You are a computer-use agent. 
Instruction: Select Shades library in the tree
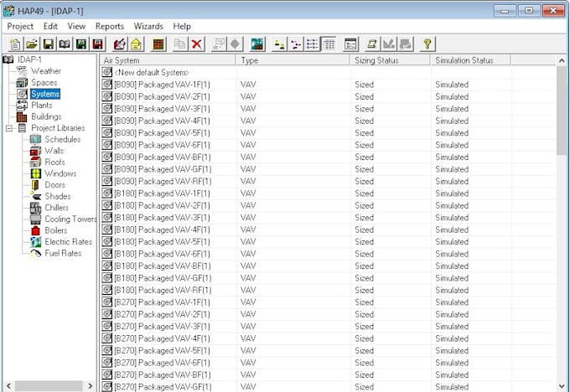[x=58, y=196]
